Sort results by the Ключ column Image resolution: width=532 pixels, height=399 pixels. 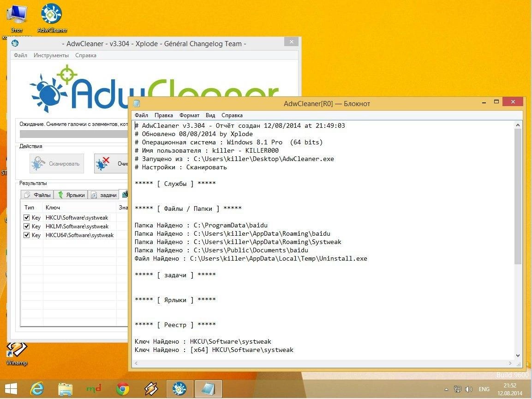click(80, 207)
